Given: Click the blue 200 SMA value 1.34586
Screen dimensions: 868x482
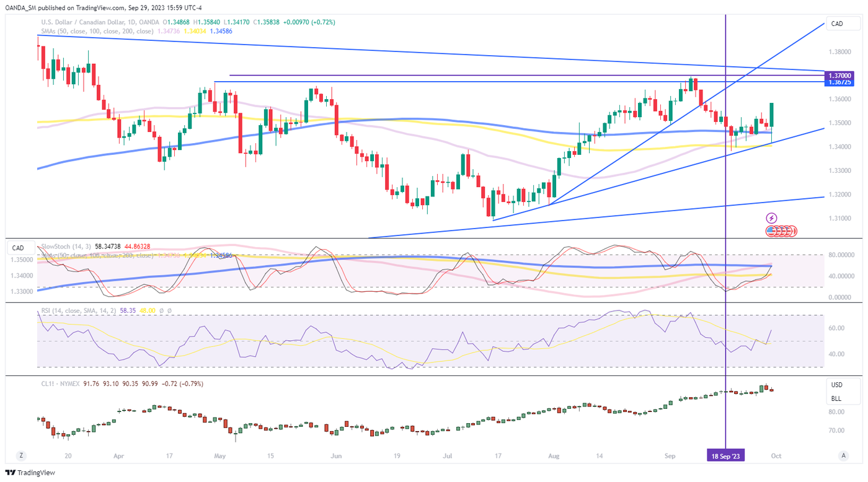Looking at the screenshot, I should [220, 31].
